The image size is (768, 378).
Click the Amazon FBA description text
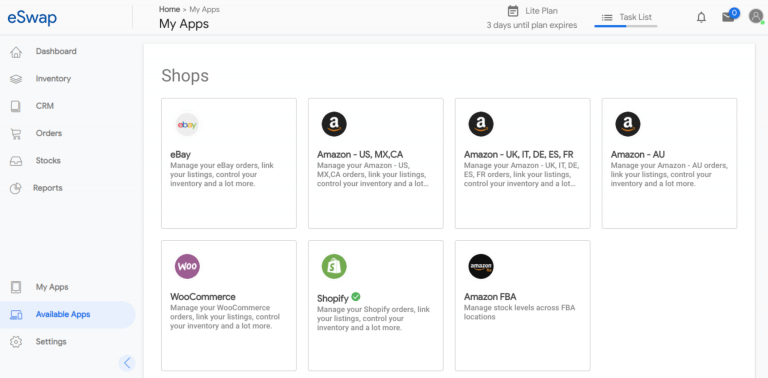tap(519, 312)
